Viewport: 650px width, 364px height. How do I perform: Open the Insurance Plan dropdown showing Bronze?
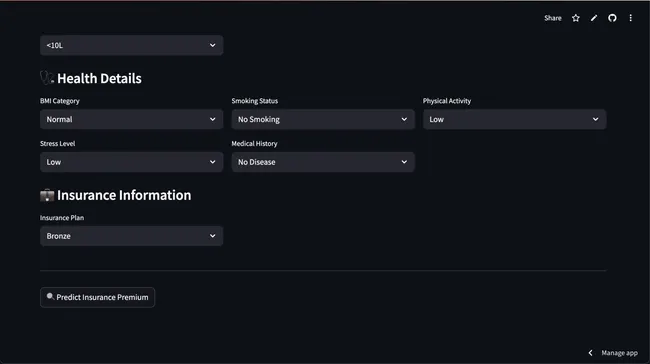131,236
